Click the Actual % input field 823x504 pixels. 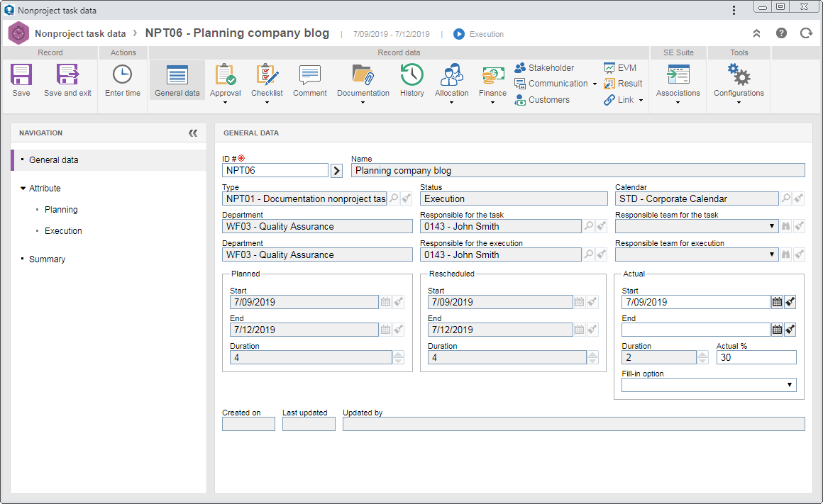tap(756, 357)
